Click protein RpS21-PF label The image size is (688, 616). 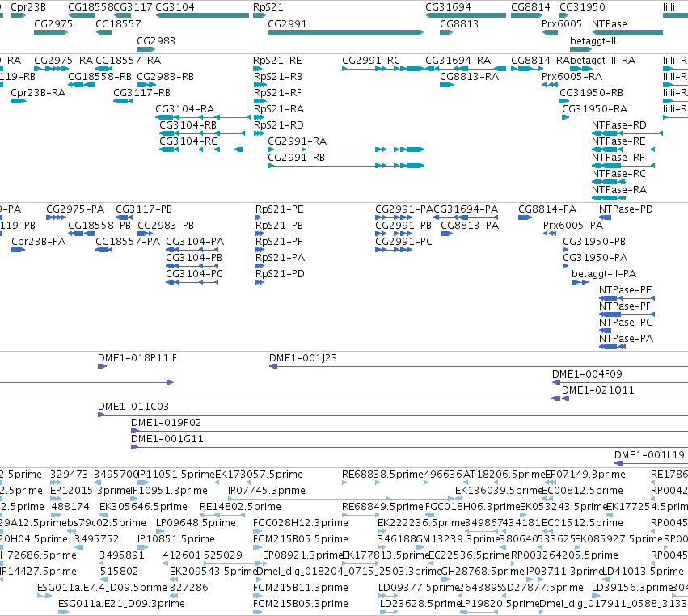pos(279,242)
